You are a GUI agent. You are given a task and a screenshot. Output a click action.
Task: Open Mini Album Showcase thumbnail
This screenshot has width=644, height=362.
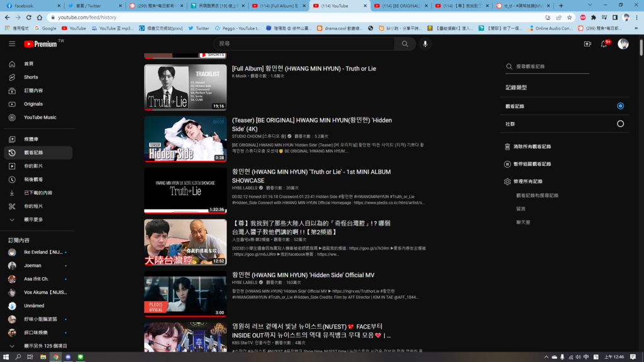click(186, 191)
